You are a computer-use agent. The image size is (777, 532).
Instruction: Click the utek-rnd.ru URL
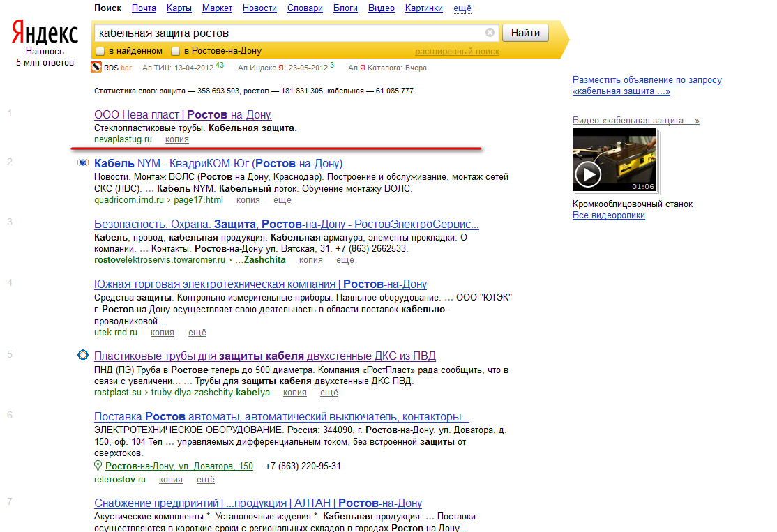[116, 333]
